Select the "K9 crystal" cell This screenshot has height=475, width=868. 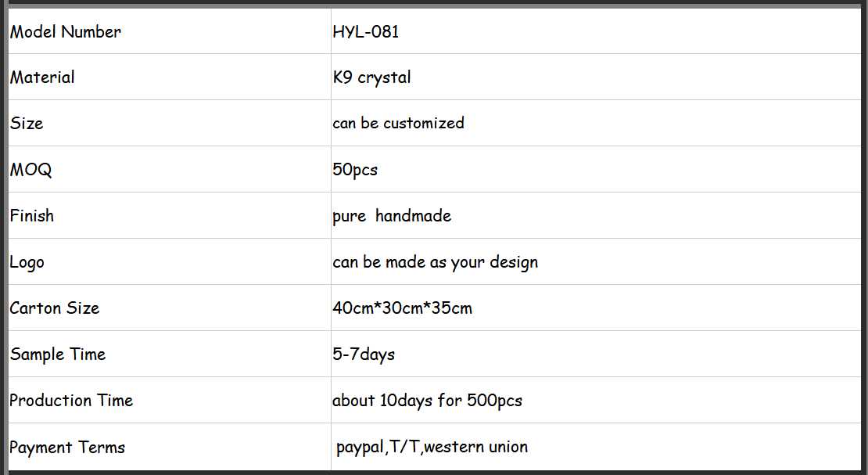pyautogui.click(x=371, y=77)
